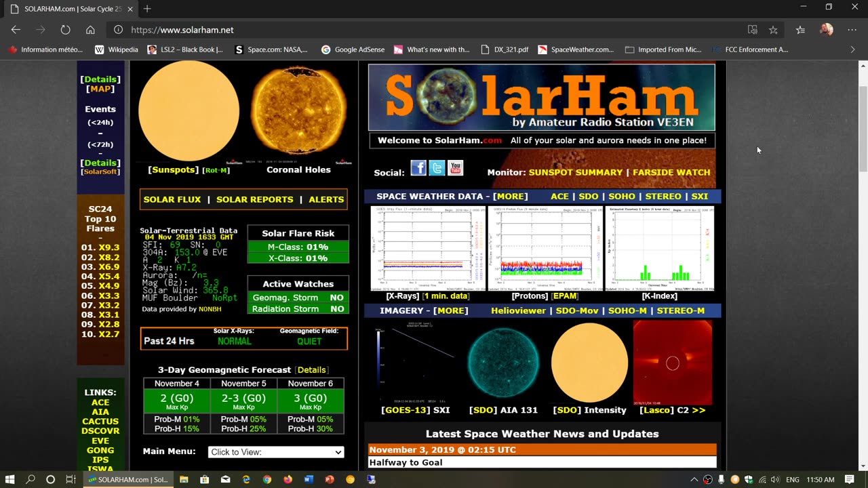Launch Microsoft Store from taskbar
Viewport: 868px width, 488px height.
[204, 479]
